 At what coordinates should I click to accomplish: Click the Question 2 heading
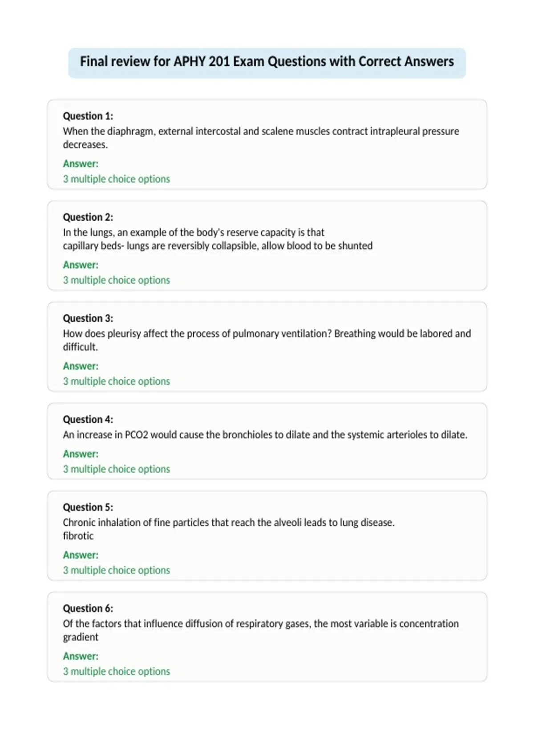tap(88, 217)
